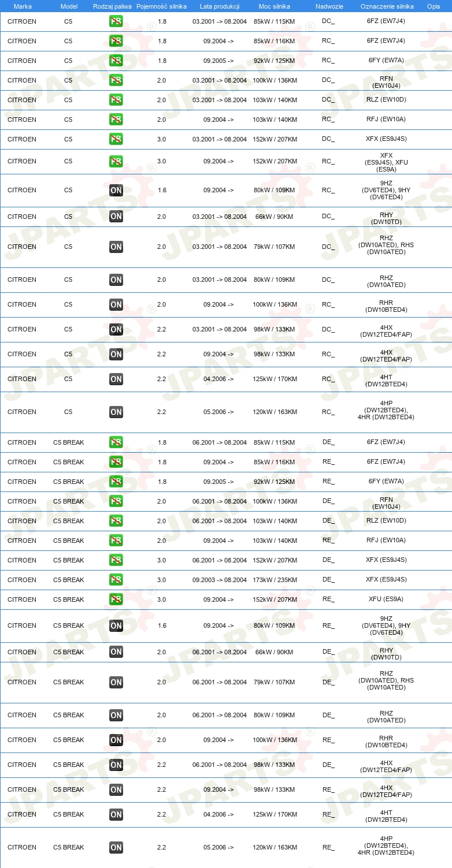The image size is (452, 868).
Task: Click the '04.2006 ->' cell in the RE_ row
Action: [x=218, y=814]
